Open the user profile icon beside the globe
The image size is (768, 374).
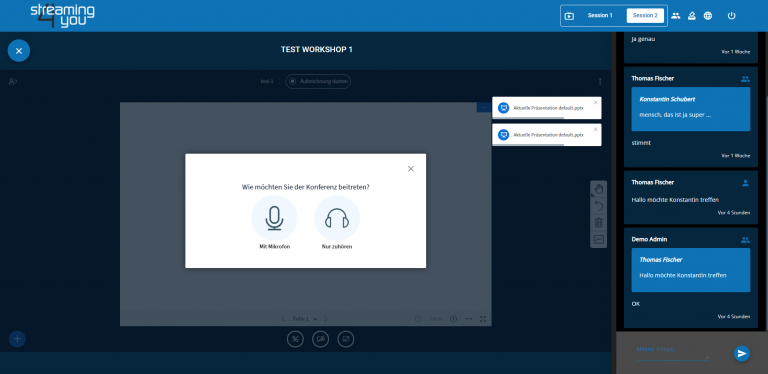[x=692, y=16]
